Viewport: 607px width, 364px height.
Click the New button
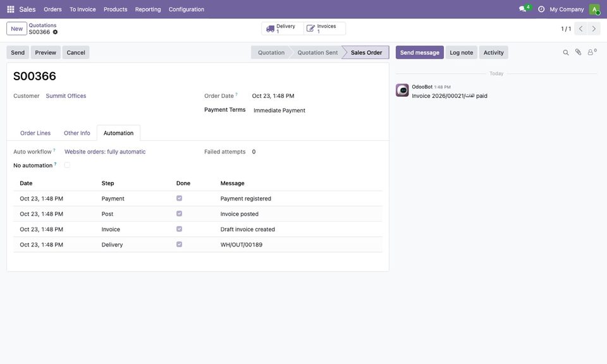coord(16,28)
